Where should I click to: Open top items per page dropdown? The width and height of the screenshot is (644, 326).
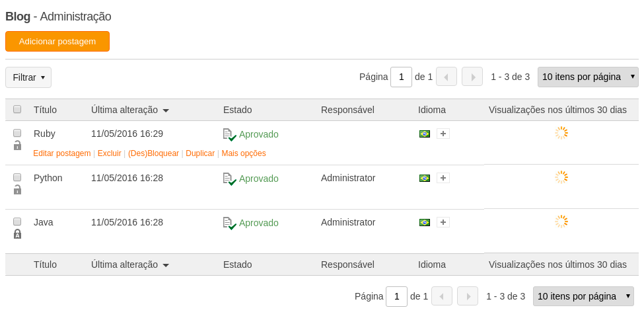click(x=588, y=77)
